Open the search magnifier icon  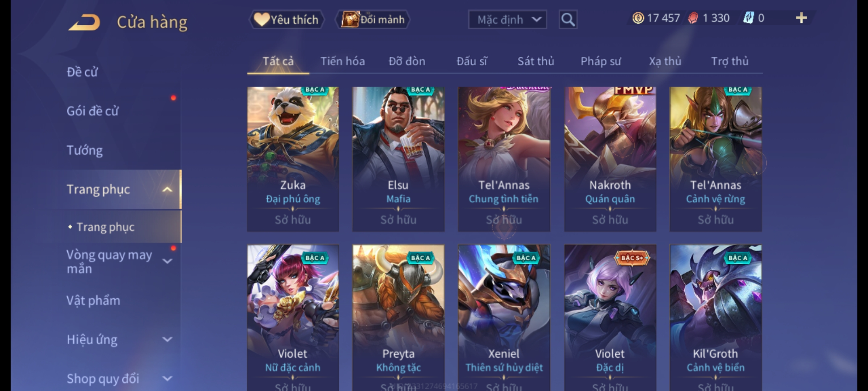point(568,20)
